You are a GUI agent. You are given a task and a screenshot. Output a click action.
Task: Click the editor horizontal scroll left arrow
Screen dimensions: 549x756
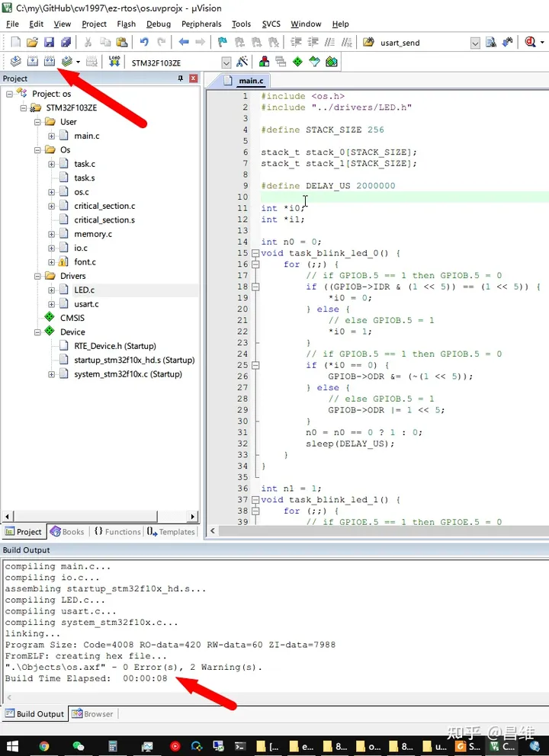coord(212,530)
